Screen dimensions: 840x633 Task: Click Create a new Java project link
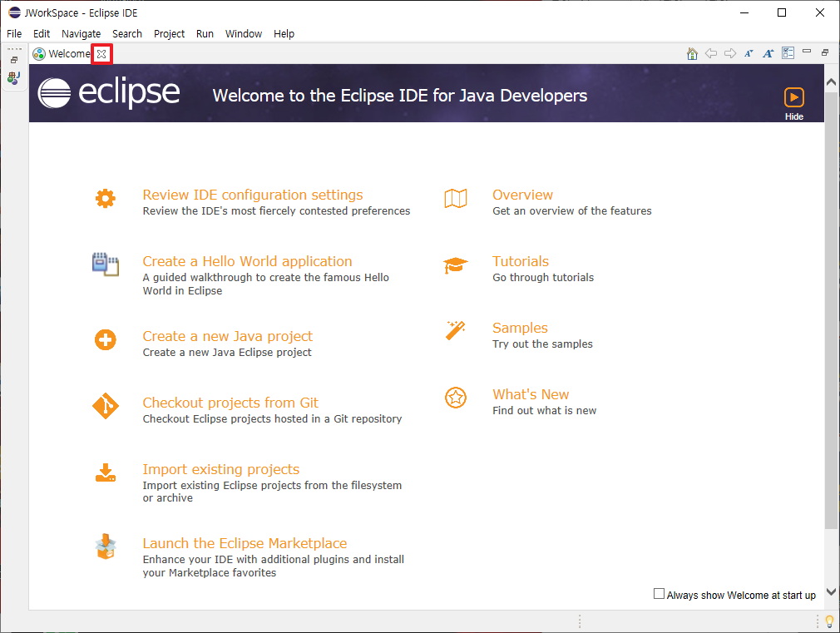(x=228, y=336)
